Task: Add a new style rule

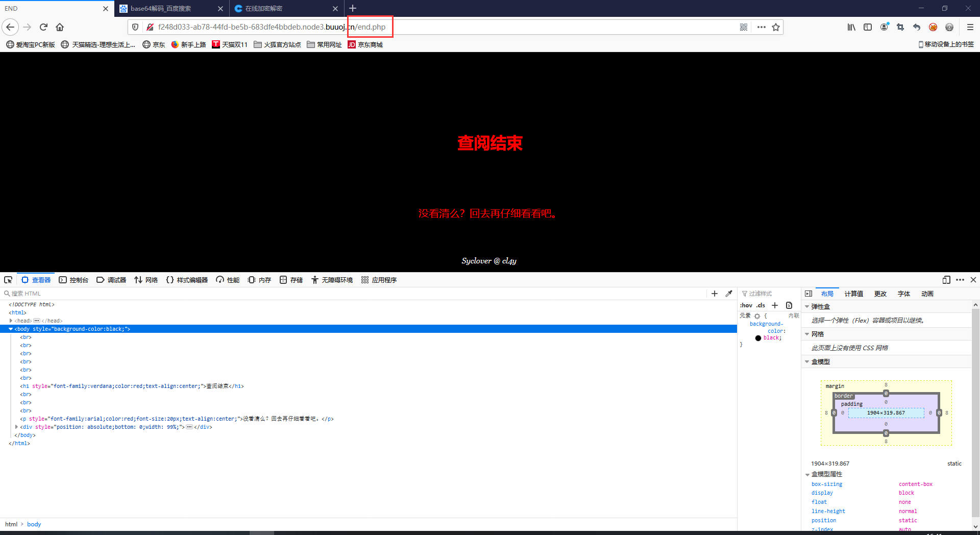Action: pyautogui.click(x=775, y=305)
